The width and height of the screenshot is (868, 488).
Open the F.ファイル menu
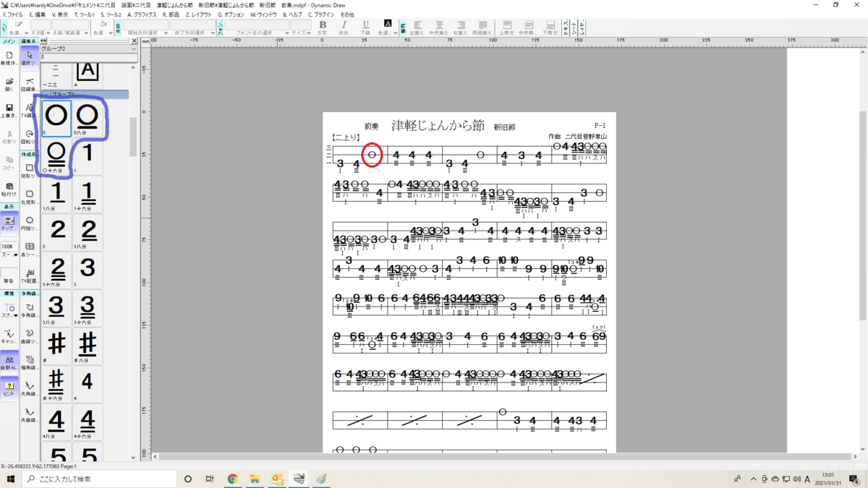pos(13,14)
